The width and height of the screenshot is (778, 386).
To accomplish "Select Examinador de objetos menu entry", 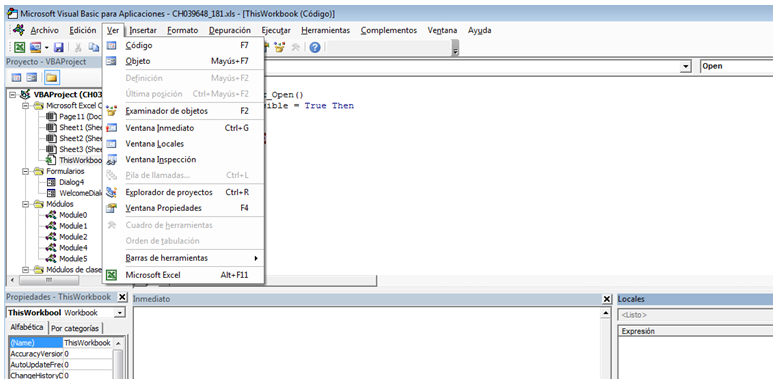I will coord(183,111).
